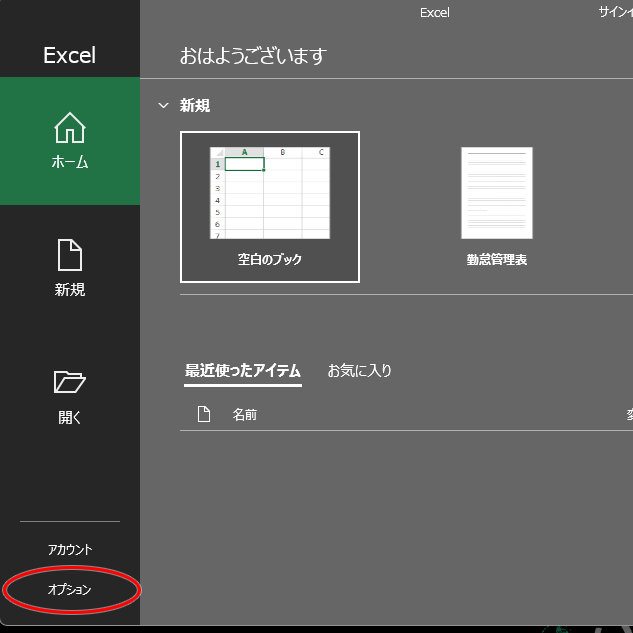Open the 空白のブック spreadsheet thumbnail

click(x=270, y=193)
